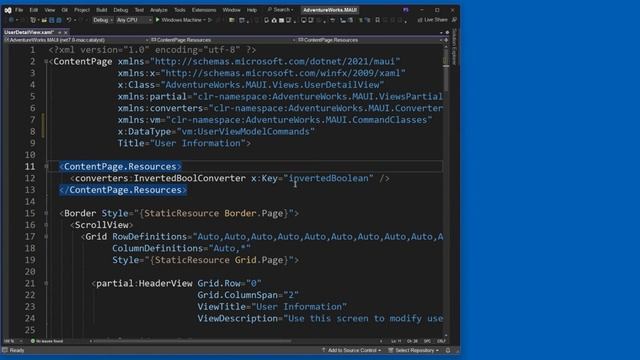Image resolution: width=640 pixels, height=360 pixels.
Task: Open the Analyze menu
Action: [x=159, y=10]
